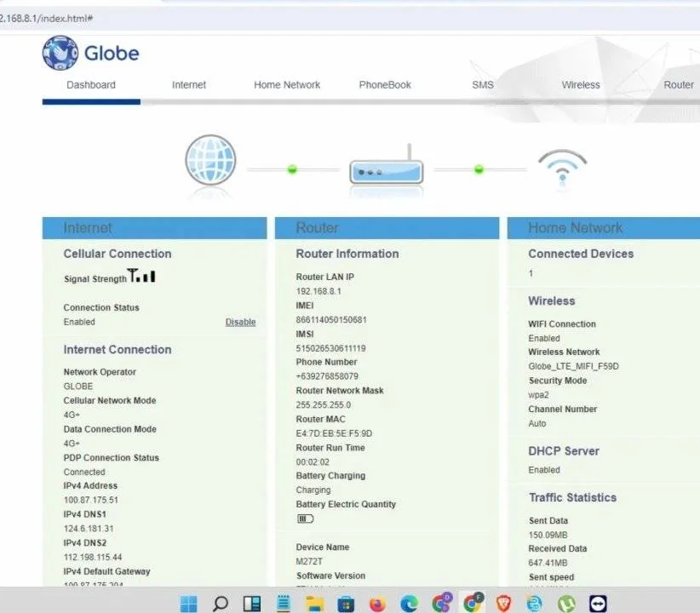Screen dimensions: 700x613
Task: Click the Router MAC E4:7D:EB:5E:F5:9D
Action: click(334, 433)
